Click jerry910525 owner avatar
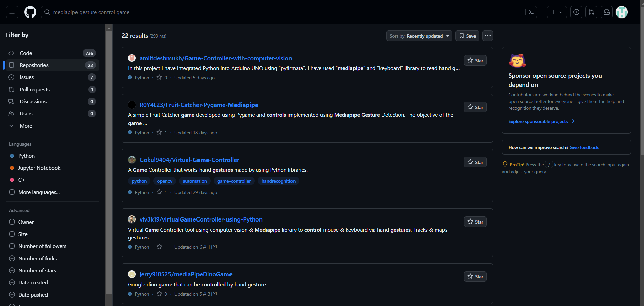This screenshot has width=644, height=306. click(x=132, y=274)
